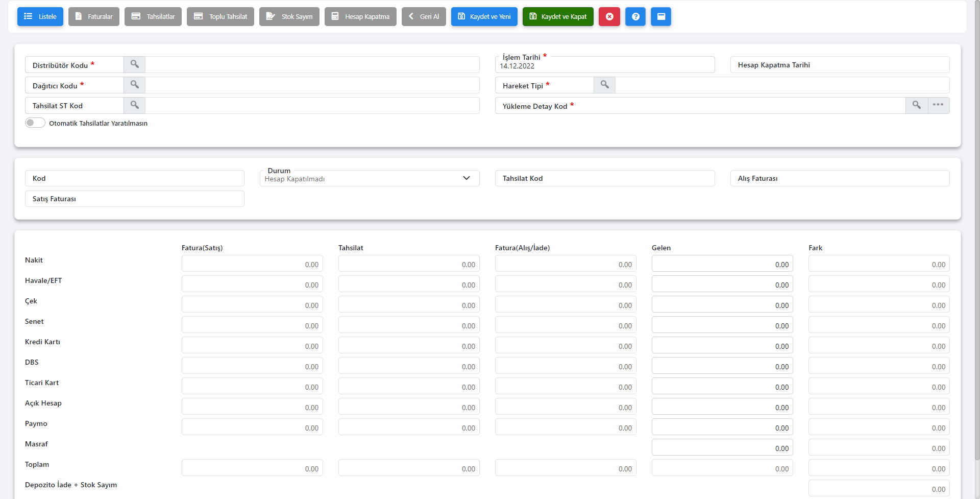The height and width of the screenshot is (499, 980).
Task: Open the Tahsilat ST Kod lookup magnifier
Action: click(134, 105)
